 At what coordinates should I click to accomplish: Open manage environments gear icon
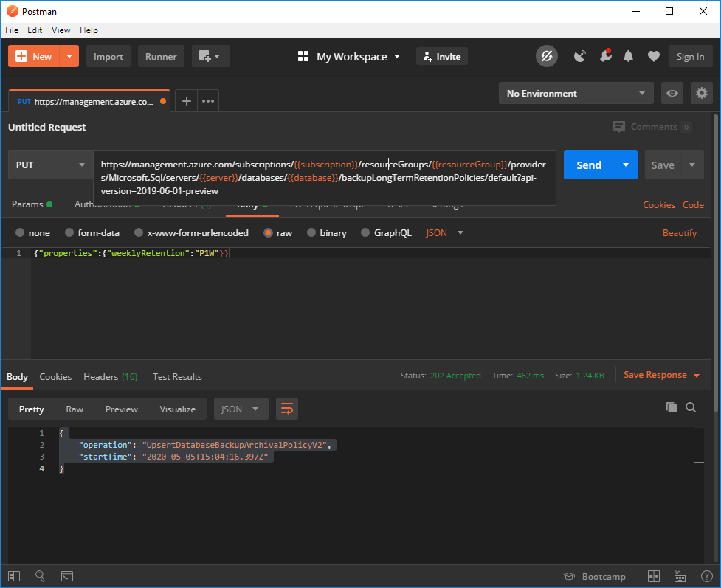[x=701, y=93]
